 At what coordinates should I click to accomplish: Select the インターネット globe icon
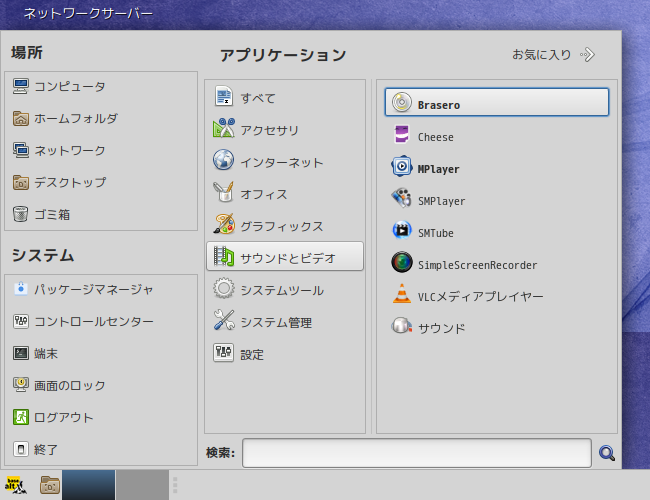[224, 160]
